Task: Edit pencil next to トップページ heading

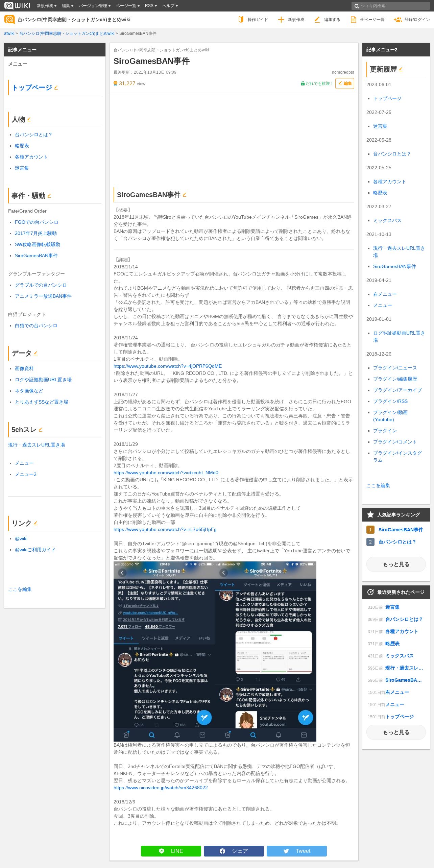Action: [x=56, y=88]
